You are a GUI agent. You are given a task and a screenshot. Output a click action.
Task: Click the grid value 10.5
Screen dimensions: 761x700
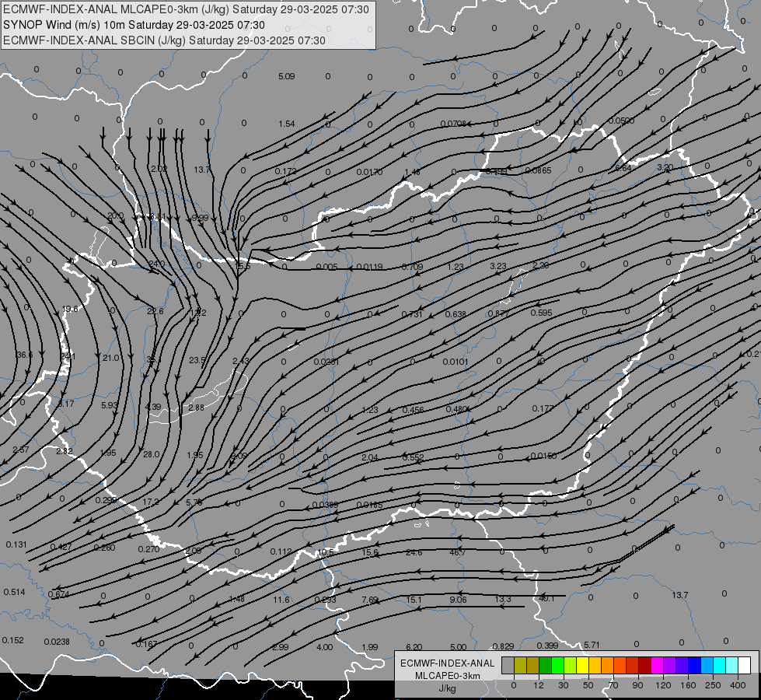[x=326, y=552]
